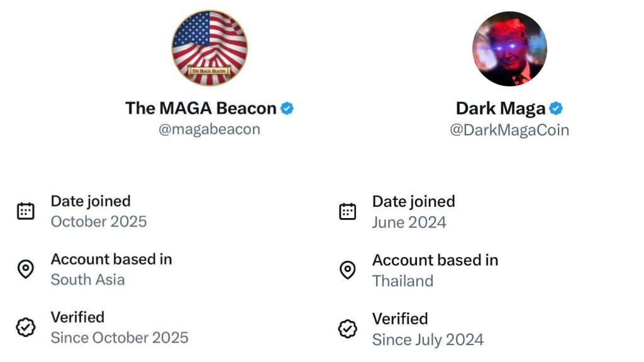This screenshot has height=362, width=644.
Task: Click the location pin icon under @DarkMagaCoin
Action: pos(348,270)
